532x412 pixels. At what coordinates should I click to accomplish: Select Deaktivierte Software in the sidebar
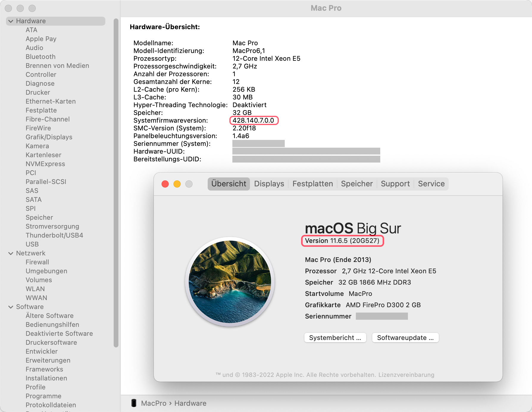pyautogui.click(x=59, y=334)
